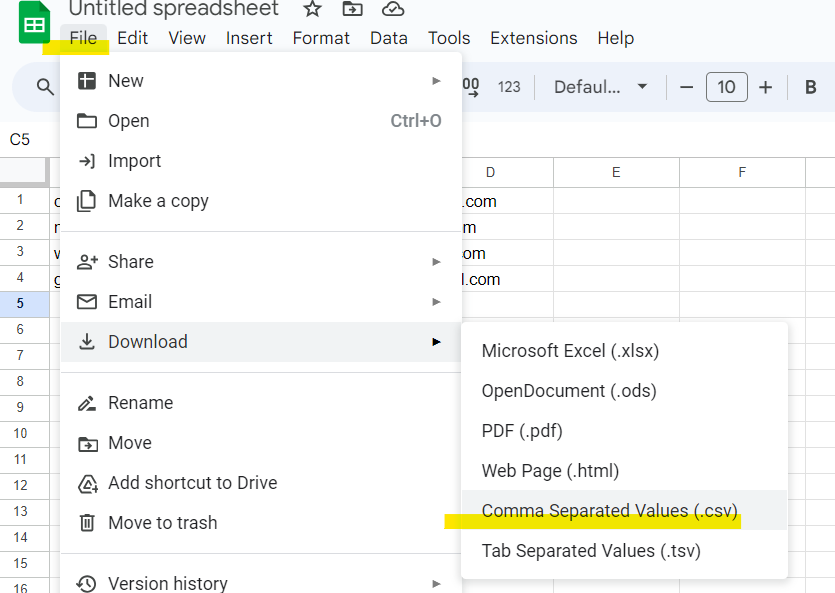The width and height of the screenshot is (835, 593).
Task: Click the Google Sheets logo icon
Action: click(x=34, y=22)
